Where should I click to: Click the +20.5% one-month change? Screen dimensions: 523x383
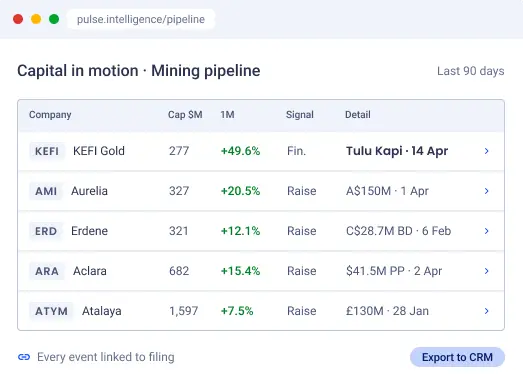pyautogui.click(x=240, y=191)
